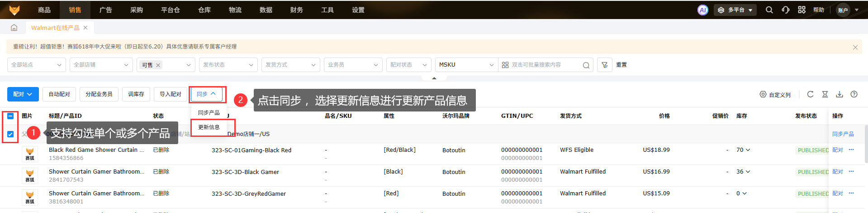Open the 全部站点 dropdown
The width and height of the screenshot is (868, 213).
coord(36,65)
